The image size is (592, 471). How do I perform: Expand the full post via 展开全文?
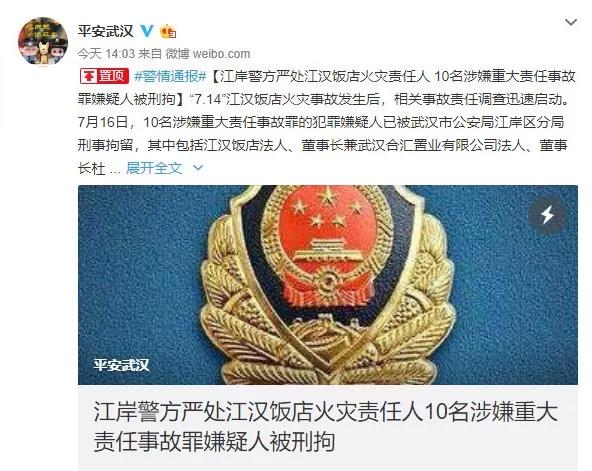click(154, 168)
